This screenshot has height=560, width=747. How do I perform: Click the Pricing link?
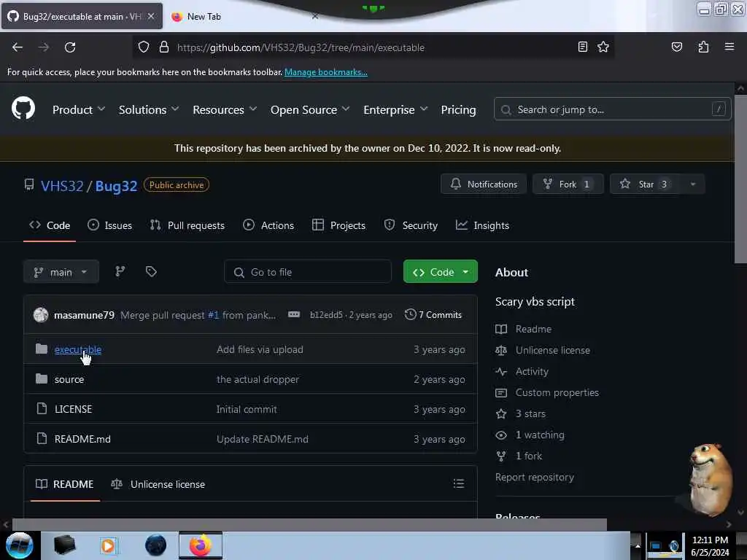click(x=458, y=109)
